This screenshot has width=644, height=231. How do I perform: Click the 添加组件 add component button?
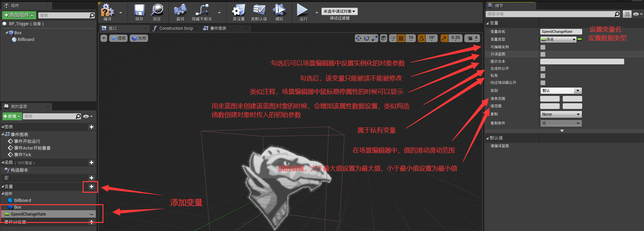click(x=19, y=15)
